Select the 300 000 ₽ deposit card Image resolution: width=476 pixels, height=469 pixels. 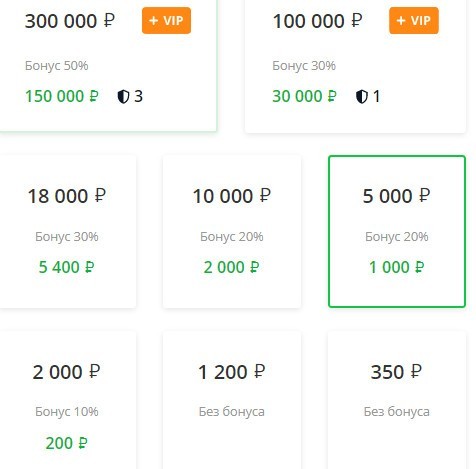click(x=108, y=66)
